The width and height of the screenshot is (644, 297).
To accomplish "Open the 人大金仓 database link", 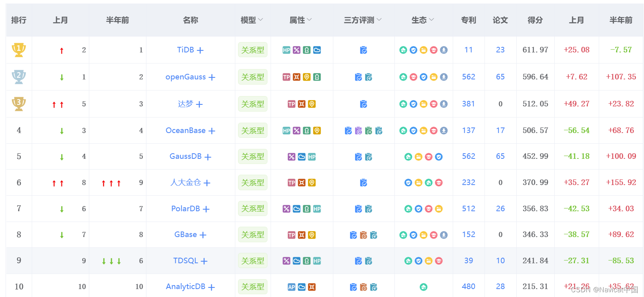I will (186, 183).
